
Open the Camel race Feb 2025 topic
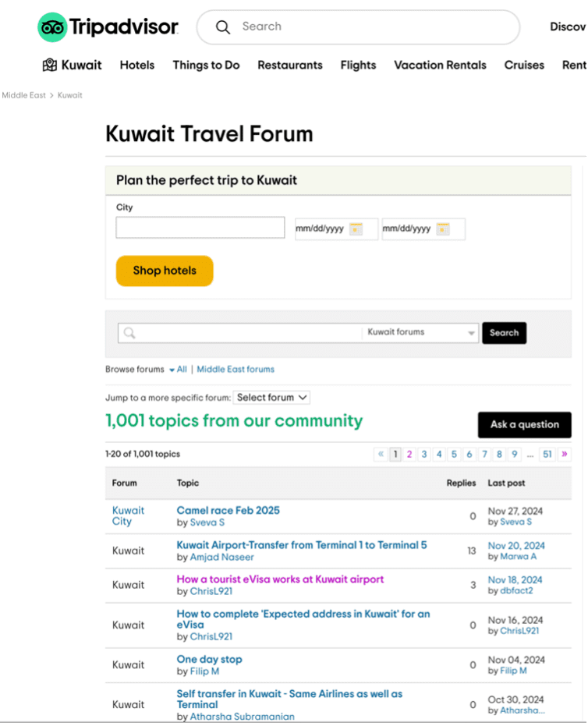[x=228, y=511]
